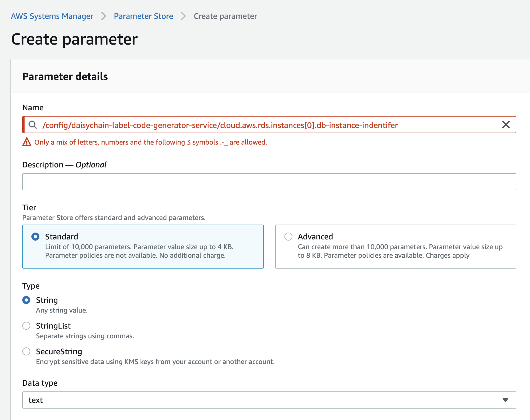Click the Standard tier description text

pyautogui.click(x=139, y=251)
